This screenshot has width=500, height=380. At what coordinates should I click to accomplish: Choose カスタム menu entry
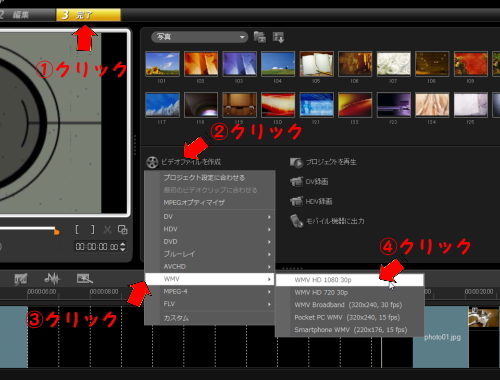210,318
